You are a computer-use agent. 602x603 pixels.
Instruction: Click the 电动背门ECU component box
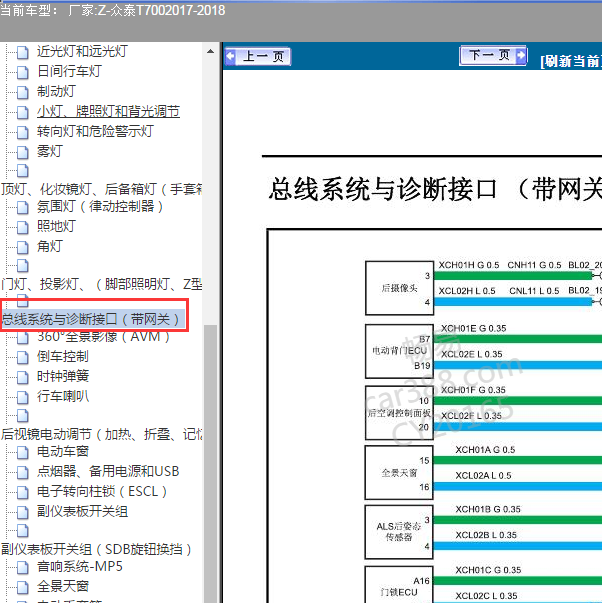(399, 351)
